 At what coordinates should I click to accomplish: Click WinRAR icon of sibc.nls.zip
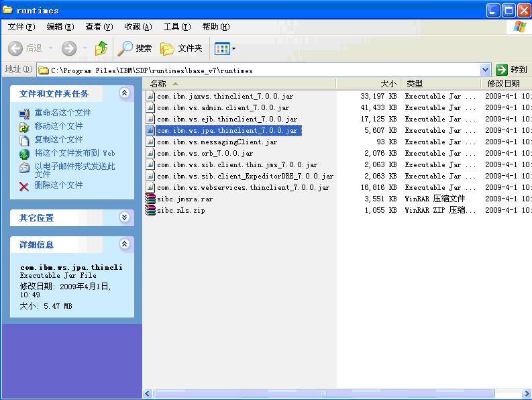[150, 210]
